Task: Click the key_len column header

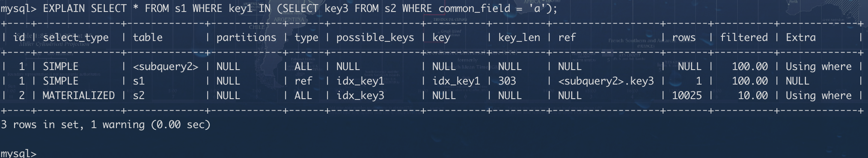Action: pyautogui.click(x=519, y=38)
